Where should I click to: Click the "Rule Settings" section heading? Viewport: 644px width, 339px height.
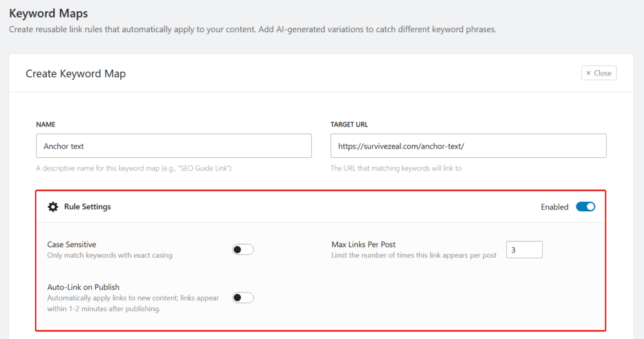click(x=87, y=207)
